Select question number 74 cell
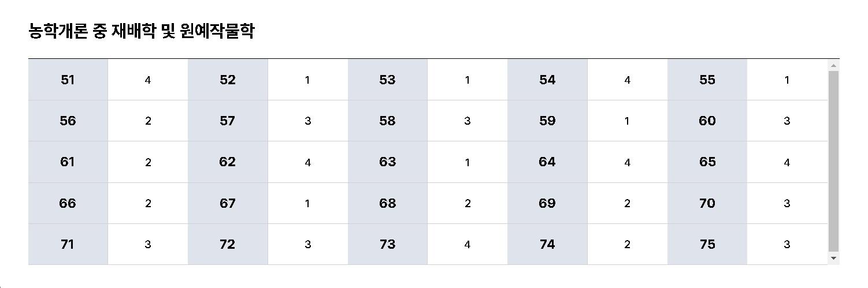This screenshot has width=868, height=288. [547, 244]
